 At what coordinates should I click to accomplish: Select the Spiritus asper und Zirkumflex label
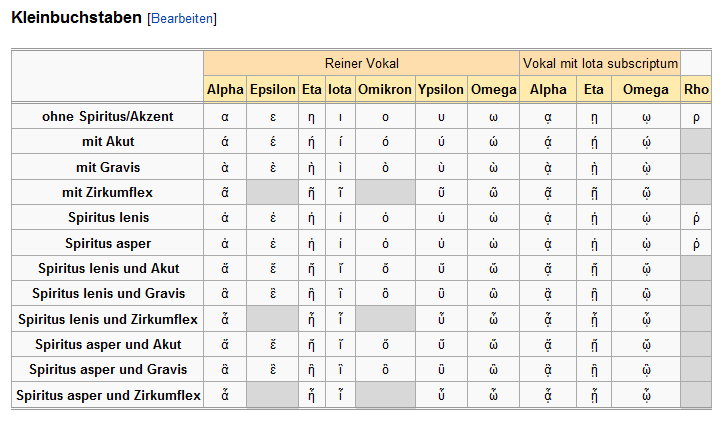tap(107, 395)
